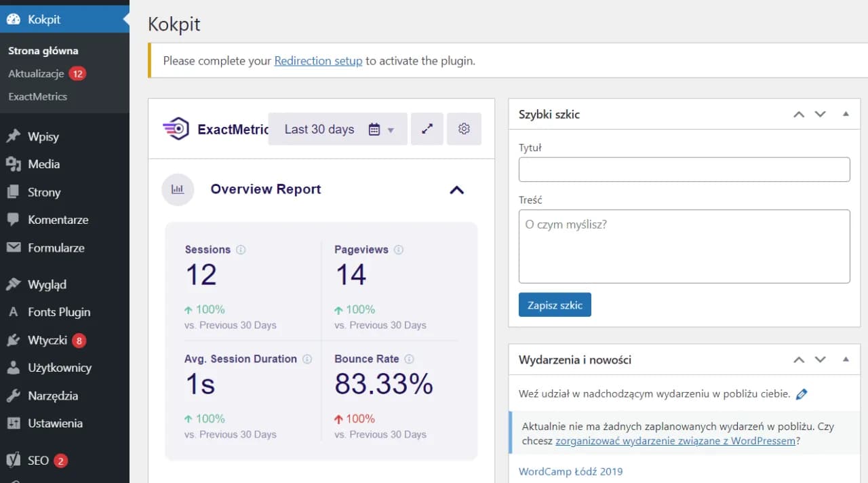Viewport: 868px width, 483px height.
Task: Select the Formularze envelope icon
Action: (x=15, y=248)
